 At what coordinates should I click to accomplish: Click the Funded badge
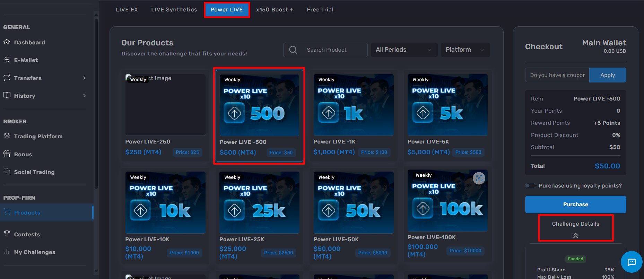pos(575,259)
